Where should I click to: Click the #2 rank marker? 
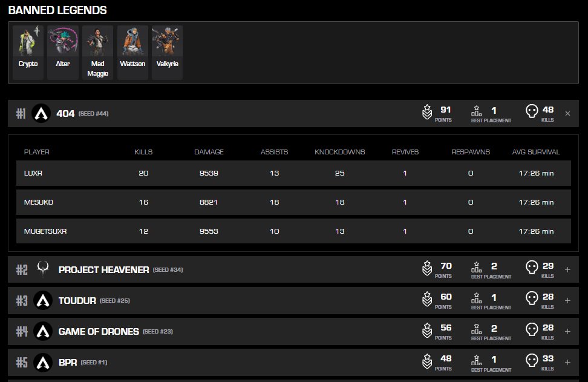pyautogui.click(x=22, y=269)
